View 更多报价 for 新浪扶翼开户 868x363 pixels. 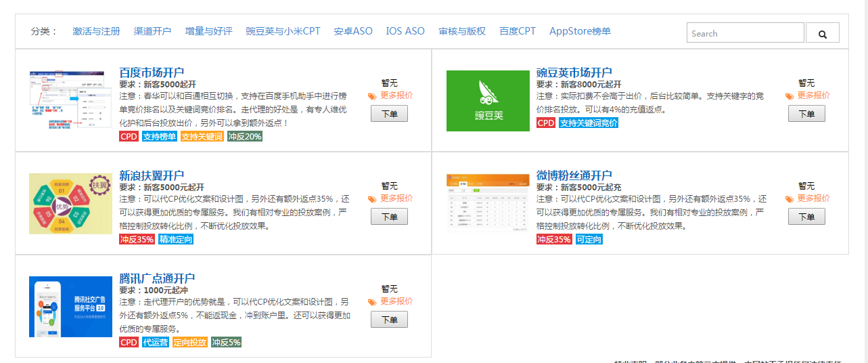[x=396, y=198]
